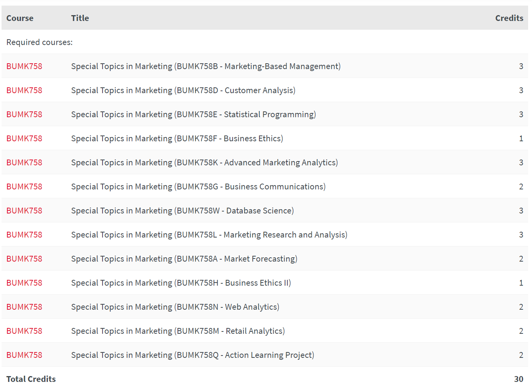Select BUMK758 course link for Business Ethics (BUMK758F)
The image size is (532, 392).
24,139
